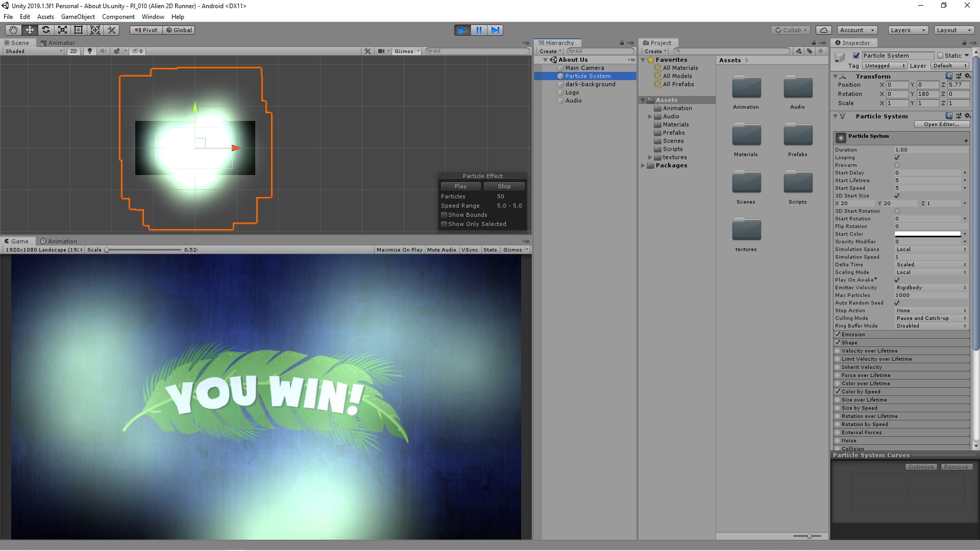The width and height of the screenshot is (980, 551).
Task: Open the Component menu
Action: pyautogui.click(x=118, y=17)
